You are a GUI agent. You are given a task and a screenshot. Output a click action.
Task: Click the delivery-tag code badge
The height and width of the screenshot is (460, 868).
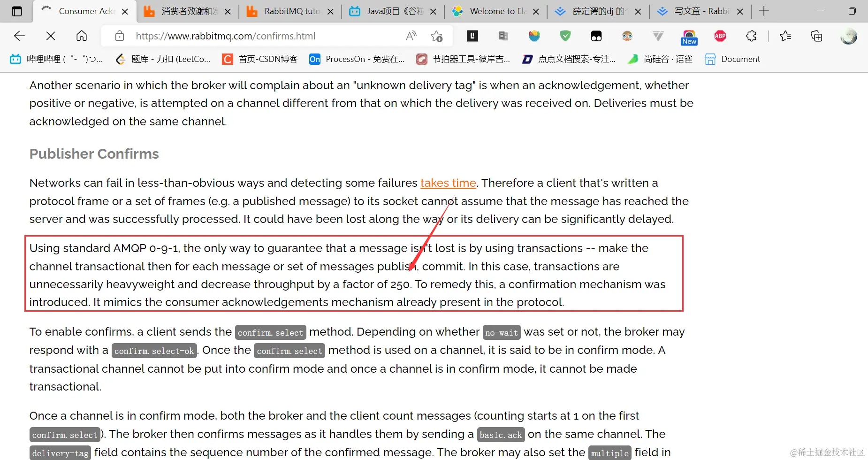(61, 453)
